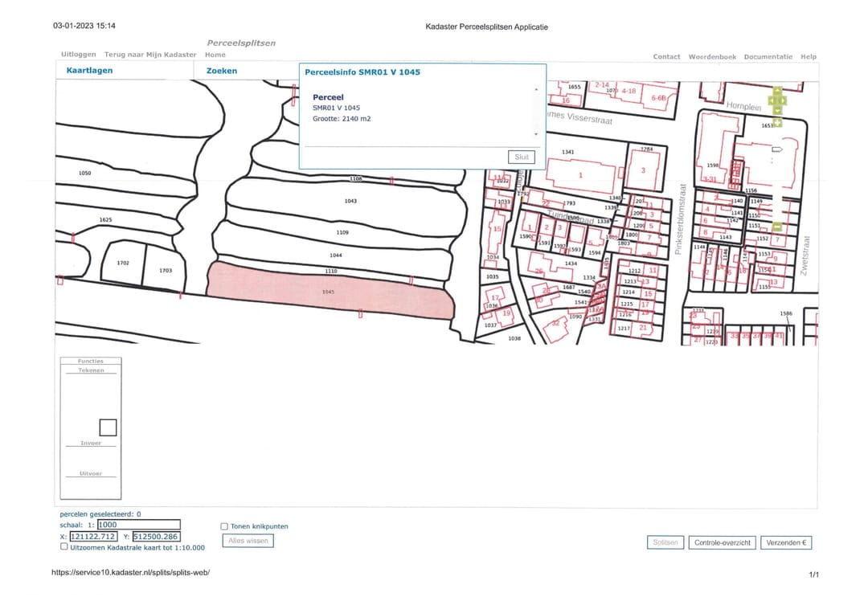Check Uitzoomen Kadastrale kaart tot 1:10.000
Screen dimensions: 868x613
pyautogui.click(x=64, y=547)
